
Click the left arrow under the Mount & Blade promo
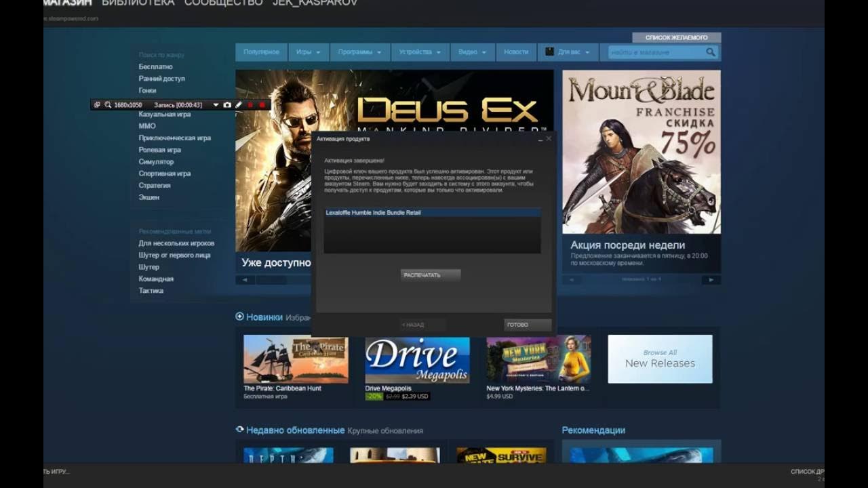571,279
